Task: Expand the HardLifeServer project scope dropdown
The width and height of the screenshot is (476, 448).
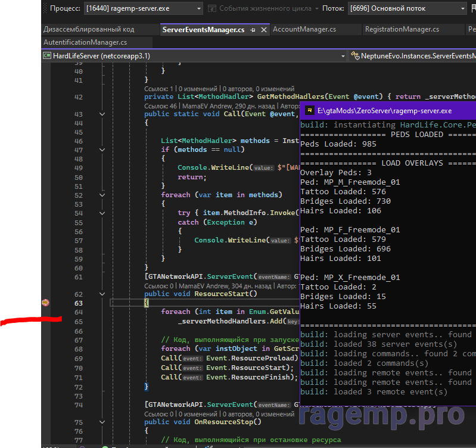Action: coord(343,55)
